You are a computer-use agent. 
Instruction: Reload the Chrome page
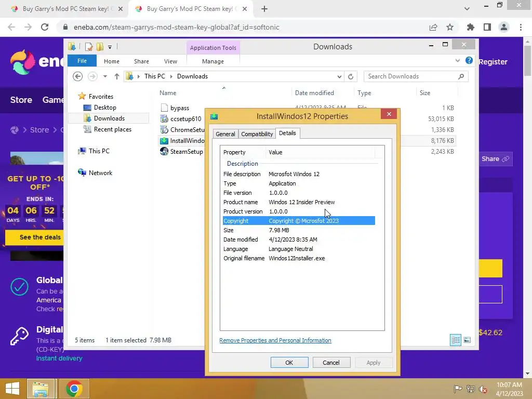(45, 27)
